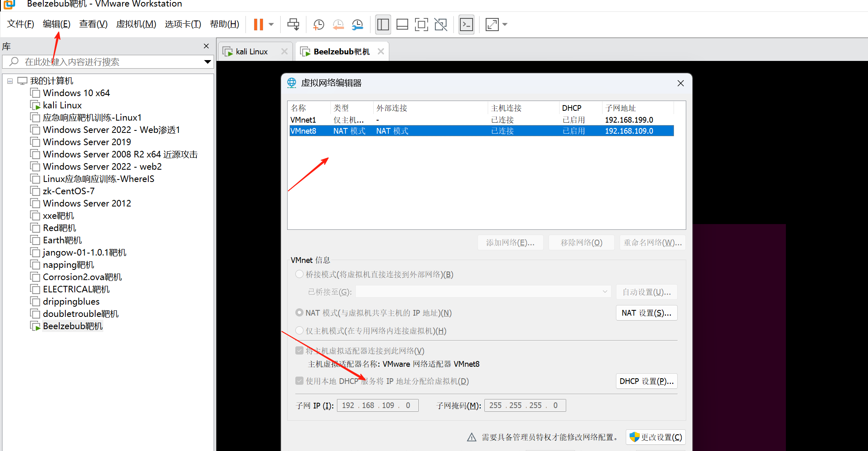The width and height of the screenshot is (868, 451).
Task: Select napping靶机 in the library
Action: 68,265
